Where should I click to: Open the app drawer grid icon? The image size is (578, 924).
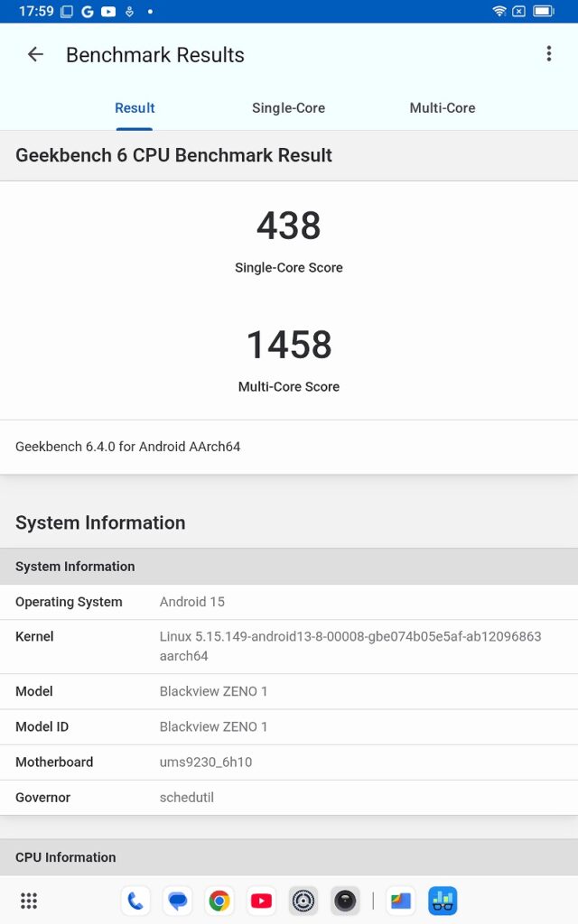[29, 901]
